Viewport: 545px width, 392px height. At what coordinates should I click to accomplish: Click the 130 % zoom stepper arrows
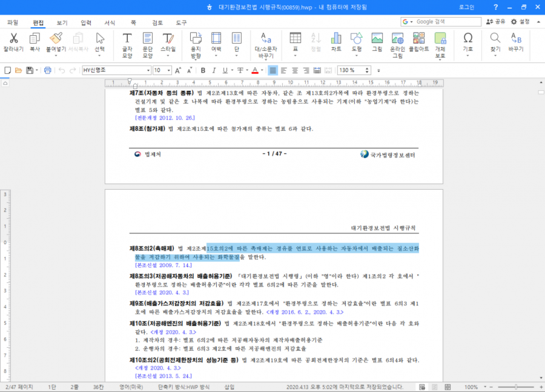[367, 70]
